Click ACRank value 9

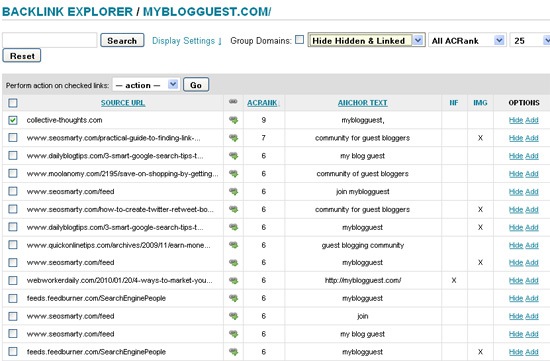[263, 120]
